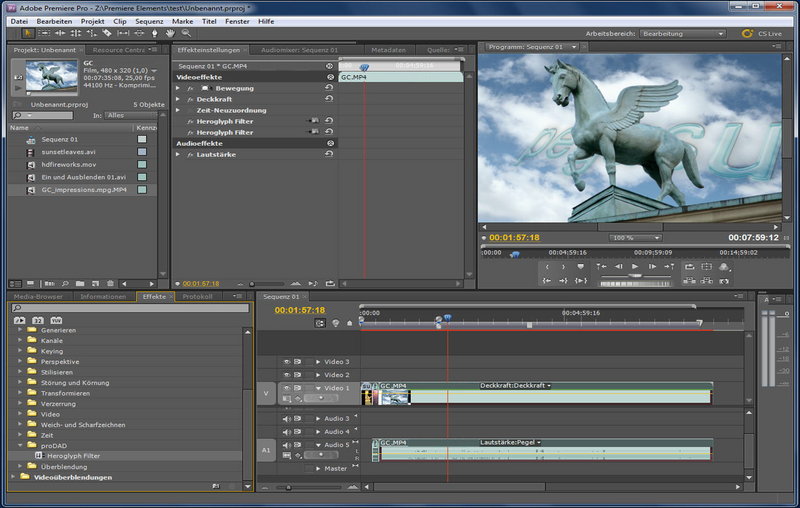Click the CS Live icon
This screenshot has width=800, height=508.
747,34
